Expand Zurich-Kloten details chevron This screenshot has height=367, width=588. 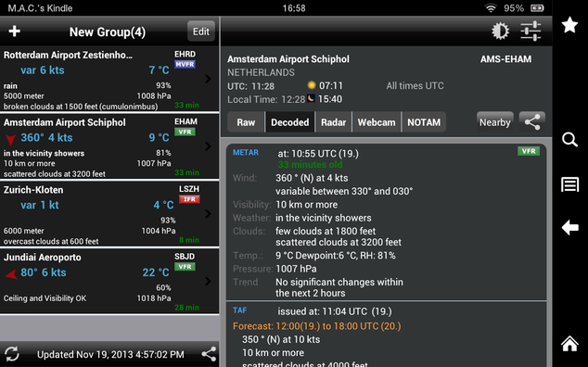pyautogui.click(x=208, y=214)
